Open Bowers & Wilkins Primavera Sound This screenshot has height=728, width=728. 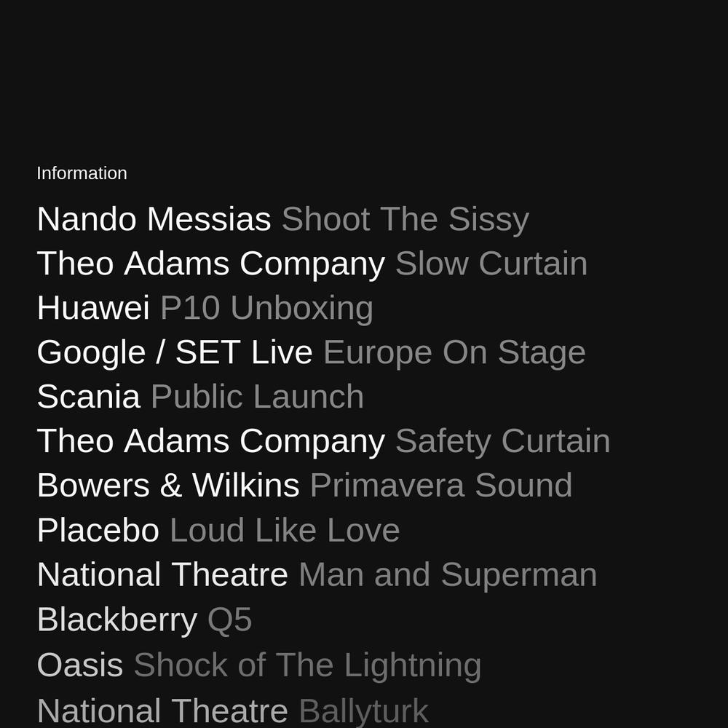click(x=304, y=486)
